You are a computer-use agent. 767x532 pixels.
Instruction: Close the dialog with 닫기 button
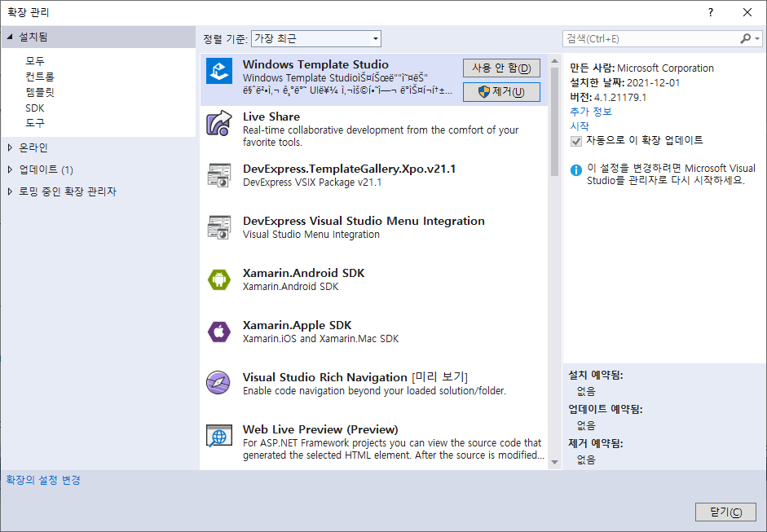(725, 512)
